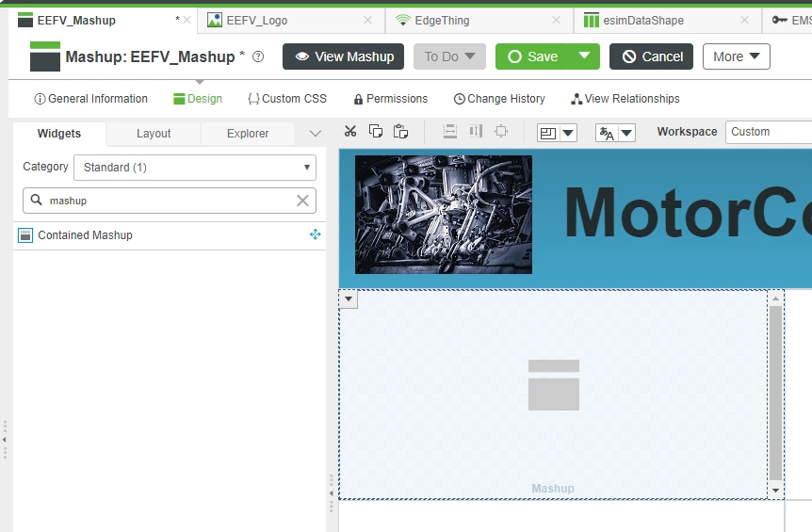
Task: Click the horizontal distribute alignment icon
Action: pyautogui.click(x=476, y=132)
